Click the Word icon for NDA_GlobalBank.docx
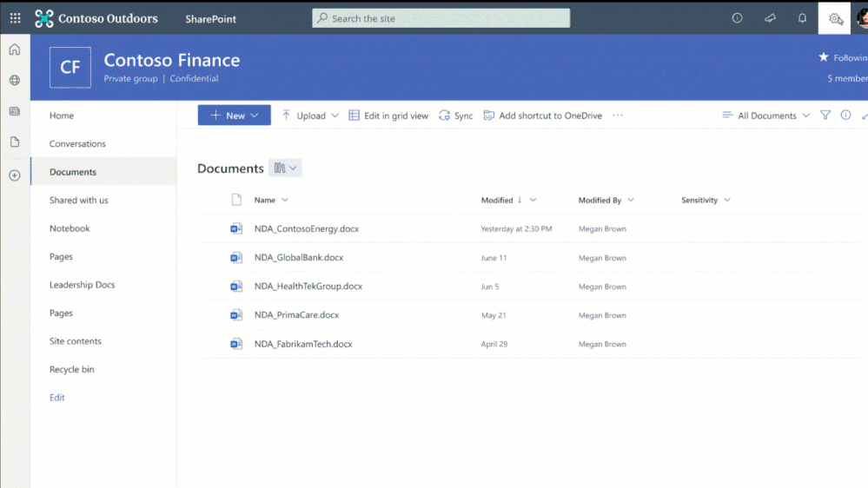Viewport: 868px width, 488px height. (x=236, y=257)
